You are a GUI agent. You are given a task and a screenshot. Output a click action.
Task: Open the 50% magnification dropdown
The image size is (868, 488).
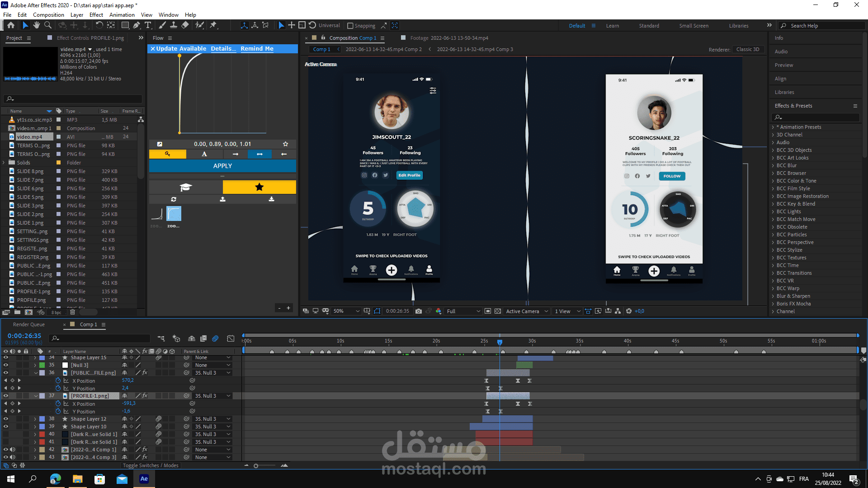tap(346, 311)
